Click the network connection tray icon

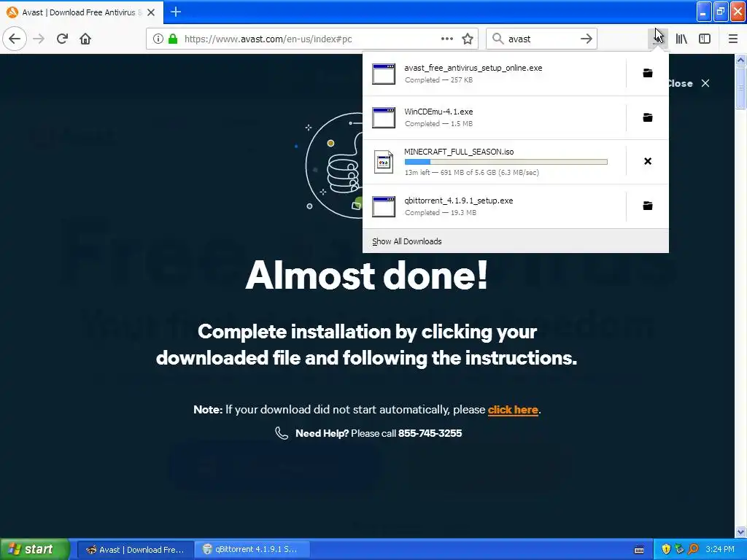tap(679, 550)
